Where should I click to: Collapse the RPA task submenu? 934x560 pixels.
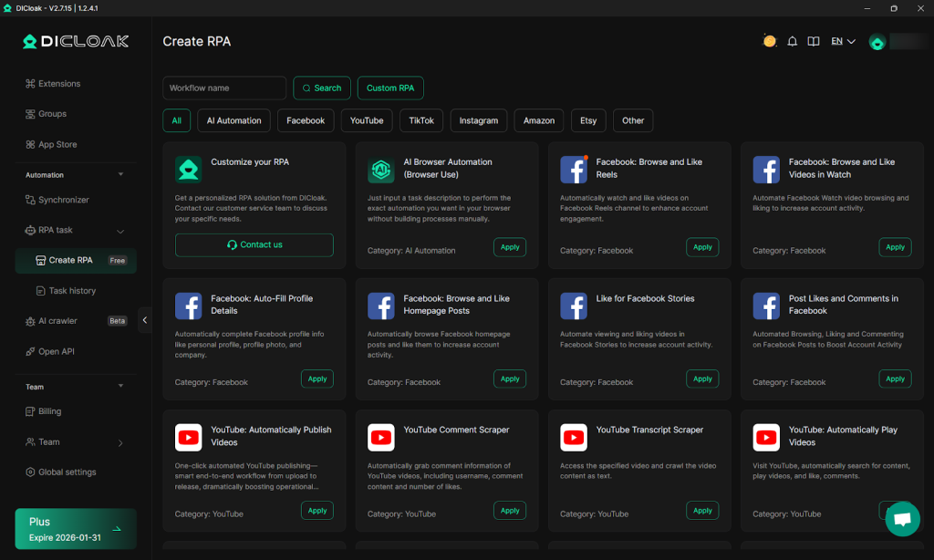tap(120, 231)
